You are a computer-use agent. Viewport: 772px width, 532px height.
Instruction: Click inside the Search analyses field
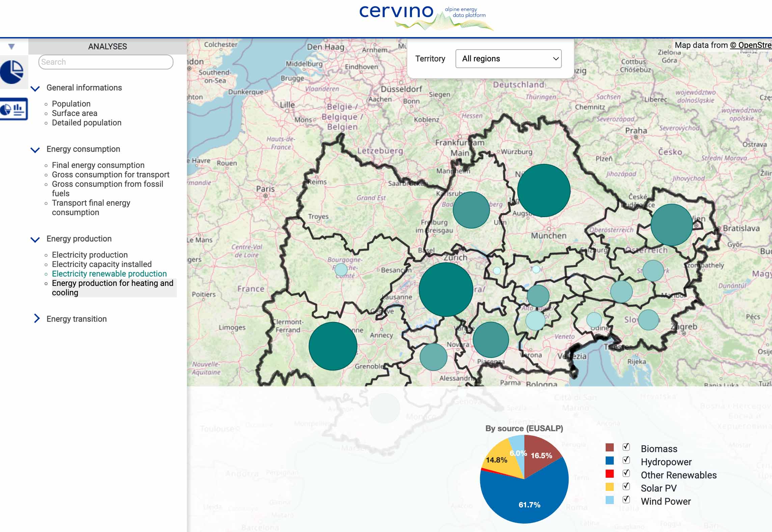click(105, 62)
